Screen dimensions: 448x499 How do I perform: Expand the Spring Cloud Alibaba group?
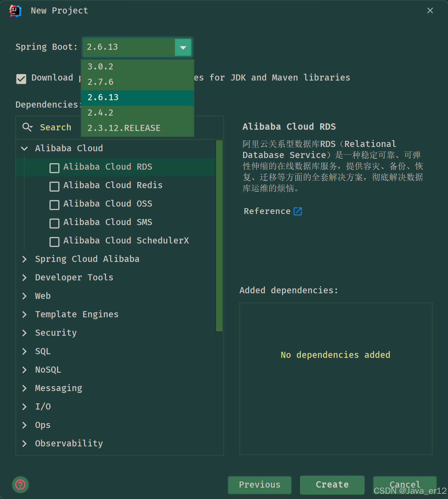pos(24,259)
